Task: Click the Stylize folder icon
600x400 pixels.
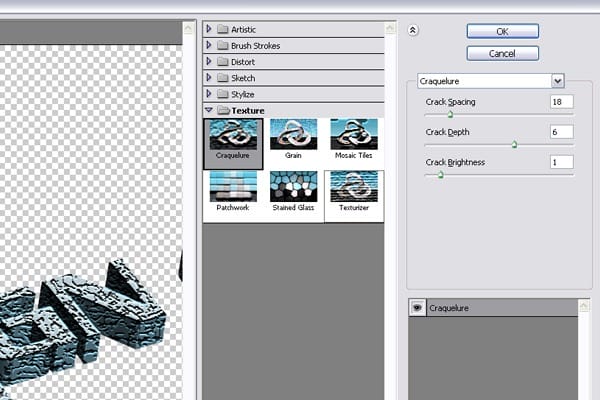Action: (223, 94)
